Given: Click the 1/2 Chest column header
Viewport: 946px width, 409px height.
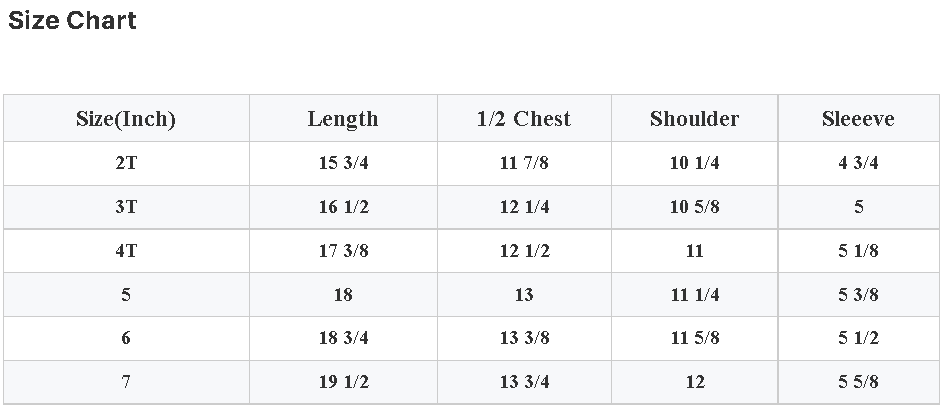Looking at the screenshot, I should tap(524, 119).
